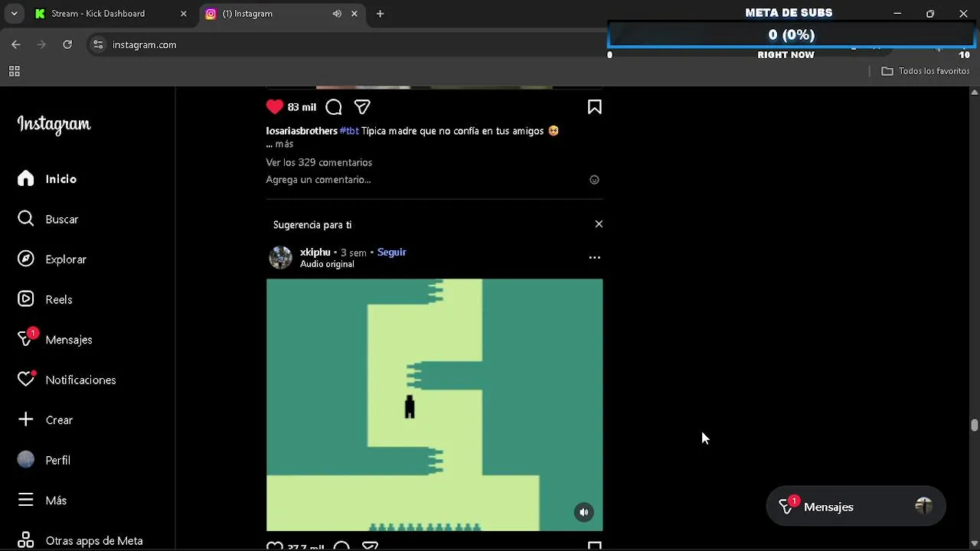The width and height of the screenshot is (980, 551).
Task: Open the Explorar compass icon
Action: pyautogui.click(x=26, y=259)
